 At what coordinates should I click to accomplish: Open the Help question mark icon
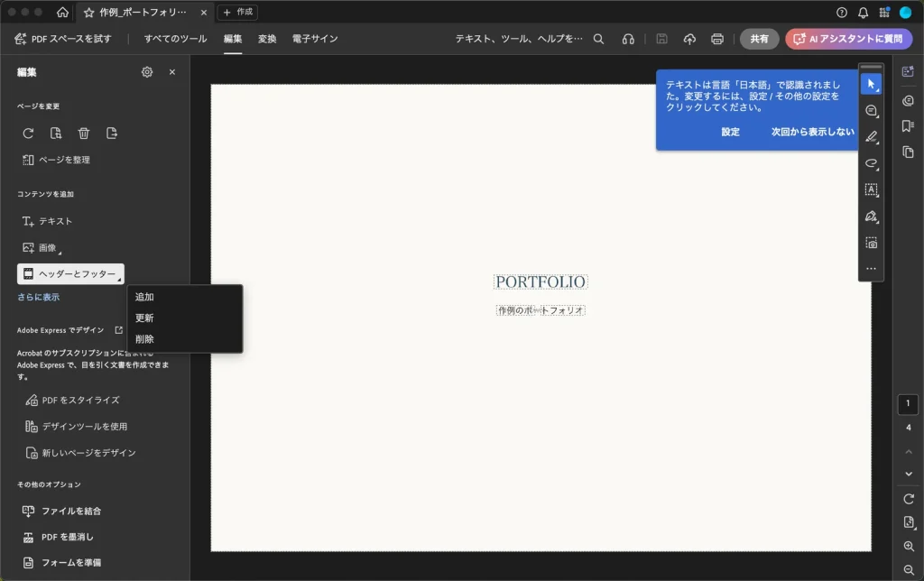[x=842, y=13]
